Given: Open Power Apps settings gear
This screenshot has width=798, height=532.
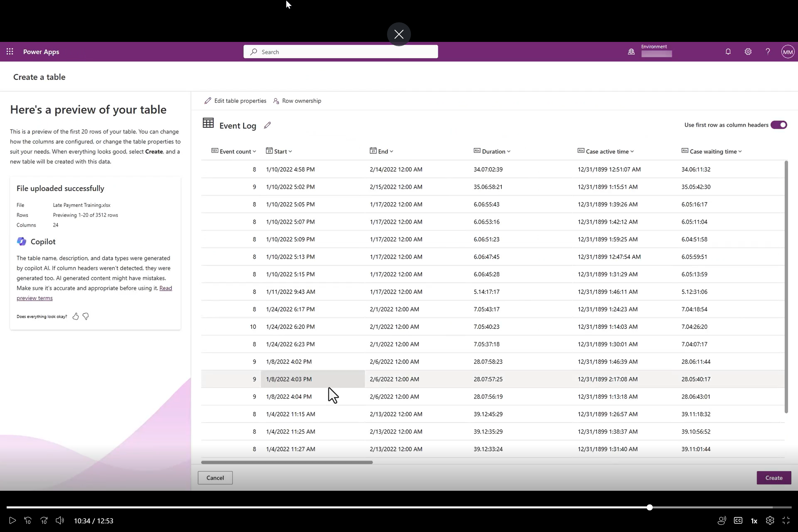Looking at the screenshot, I should 748,52.
